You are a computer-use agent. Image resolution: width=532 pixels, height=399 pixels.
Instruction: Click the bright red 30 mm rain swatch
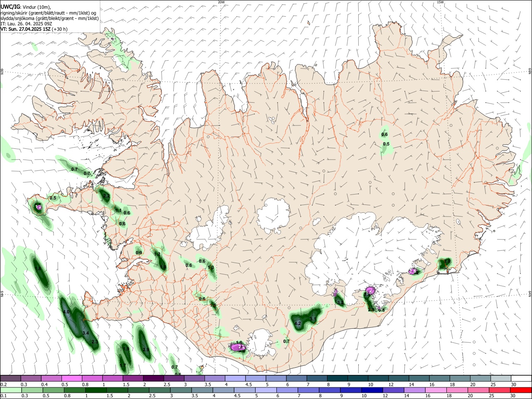(521, 390)
